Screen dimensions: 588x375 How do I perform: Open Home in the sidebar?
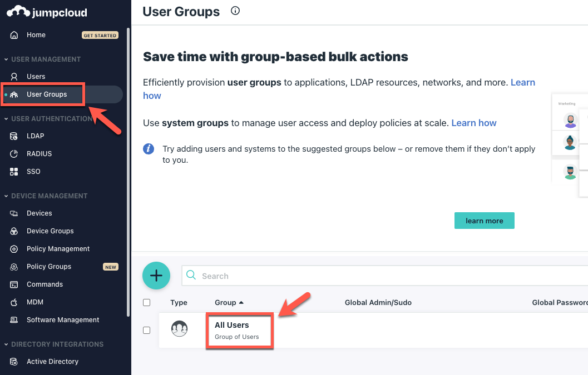click(36, 35)
